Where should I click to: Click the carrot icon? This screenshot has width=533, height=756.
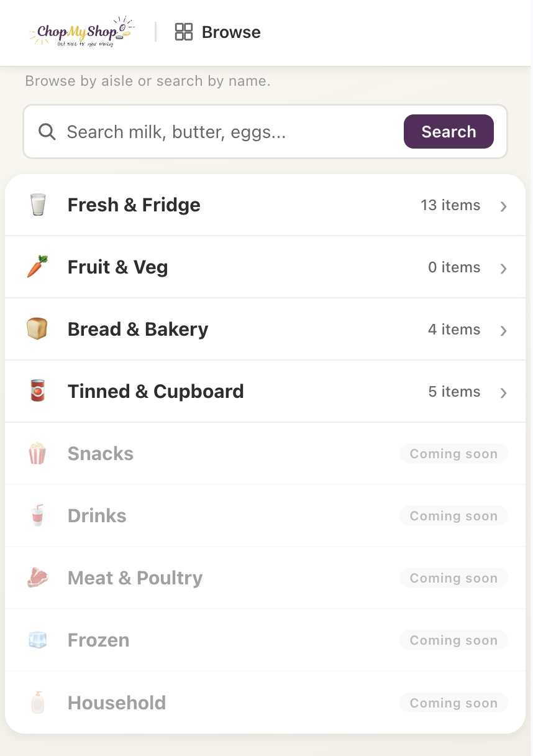[37, 267]
